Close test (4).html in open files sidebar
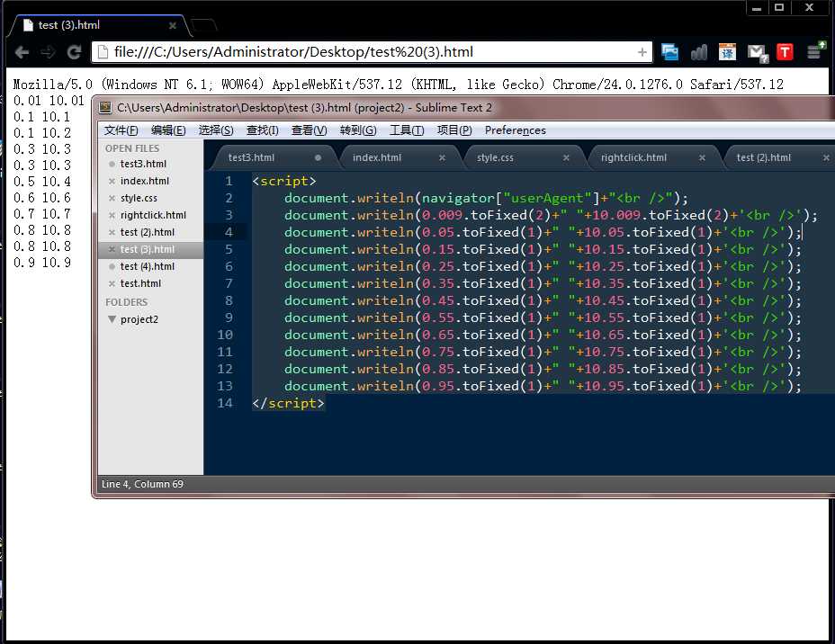This screenshot has width=835, height=644. tap(112, 266)
